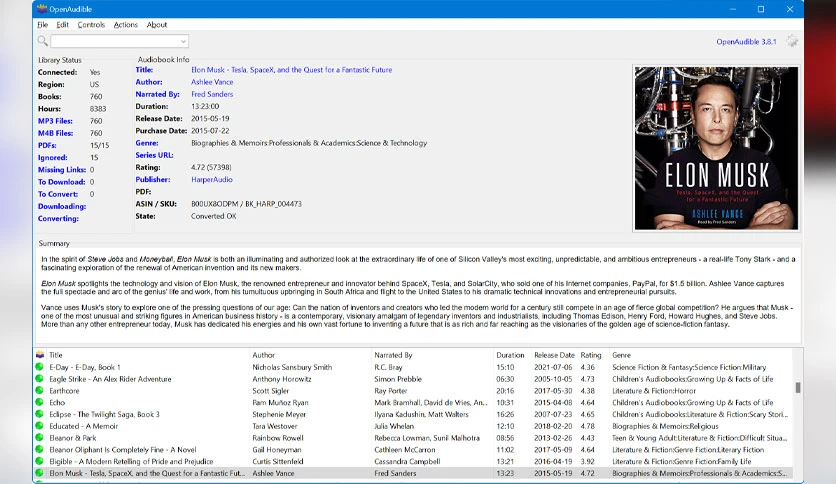Click the book icon in table header

click(x=40, y=354)
